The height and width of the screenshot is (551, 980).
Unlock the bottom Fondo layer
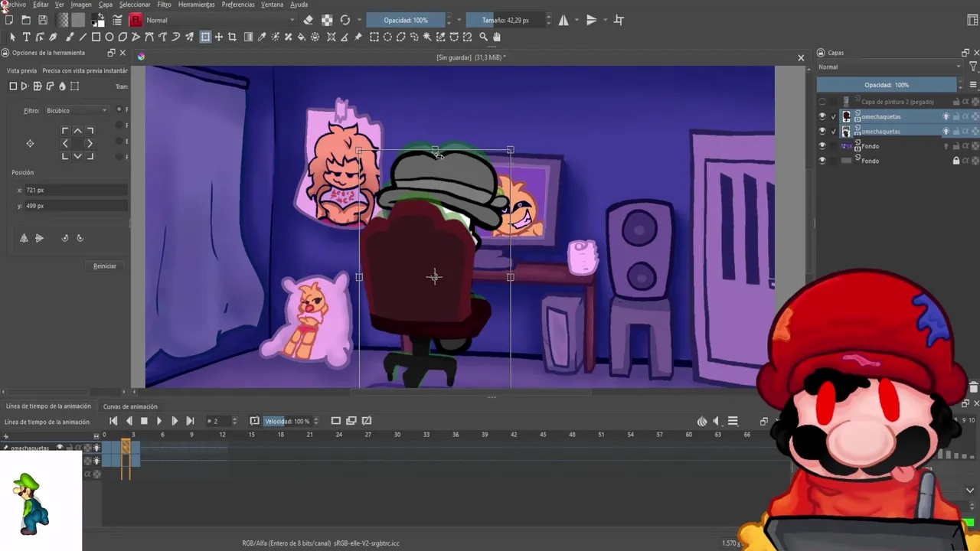(x=955, y=161)
